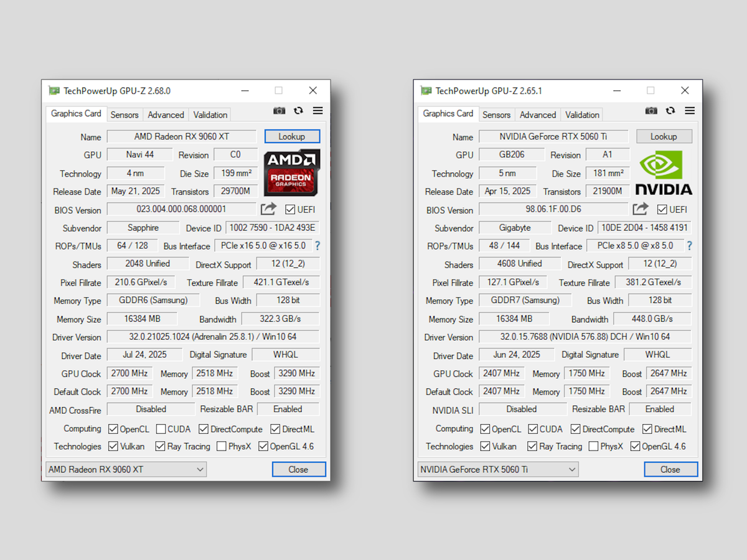The image size is (747, 560).
Task: Switch to the Sensors tab in the GPU-Z 2.68.0 window
Action: tap(125, 115)
